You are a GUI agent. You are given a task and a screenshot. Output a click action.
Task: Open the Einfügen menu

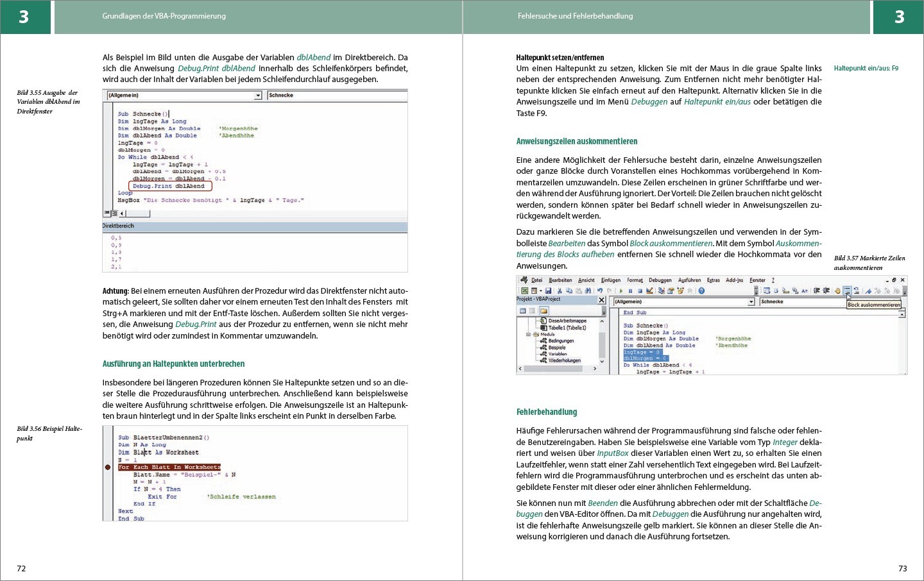[610, 280]
